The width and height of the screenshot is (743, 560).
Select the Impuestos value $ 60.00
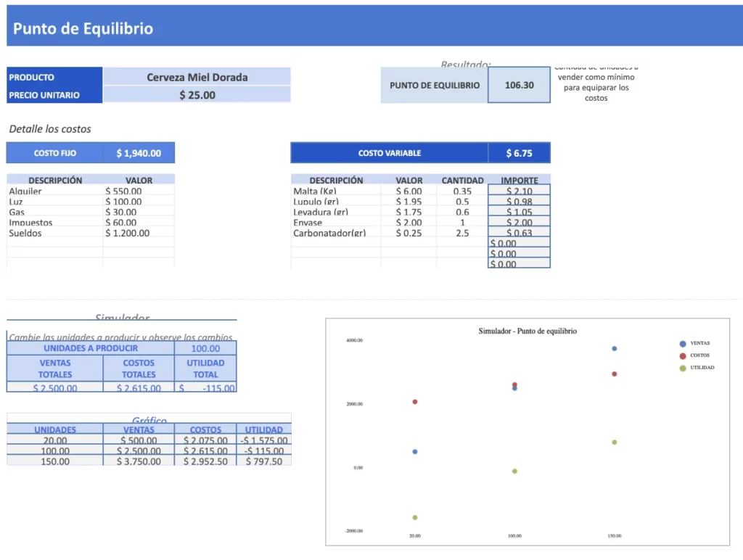[x=139, y=222]
